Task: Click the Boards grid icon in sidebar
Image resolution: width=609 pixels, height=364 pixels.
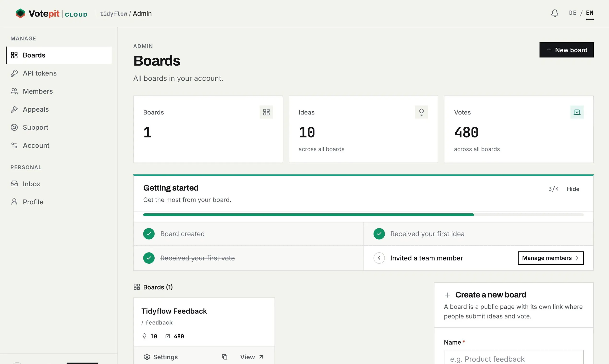Action: (14, 55)
